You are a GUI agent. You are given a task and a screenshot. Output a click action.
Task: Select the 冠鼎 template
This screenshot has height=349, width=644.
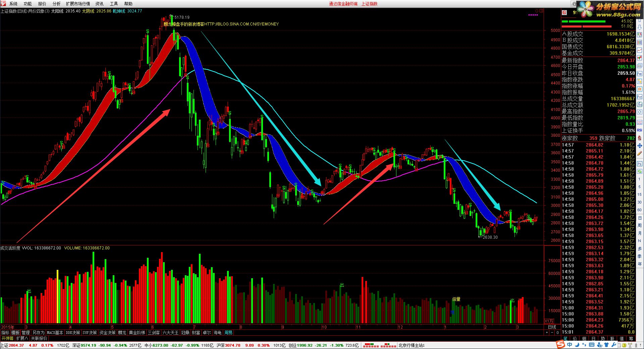tap(185, 333)
